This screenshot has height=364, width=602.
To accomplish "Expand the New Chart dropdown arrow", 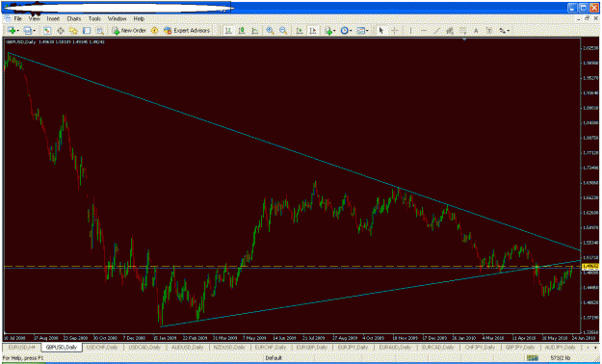I will (18, 31).
